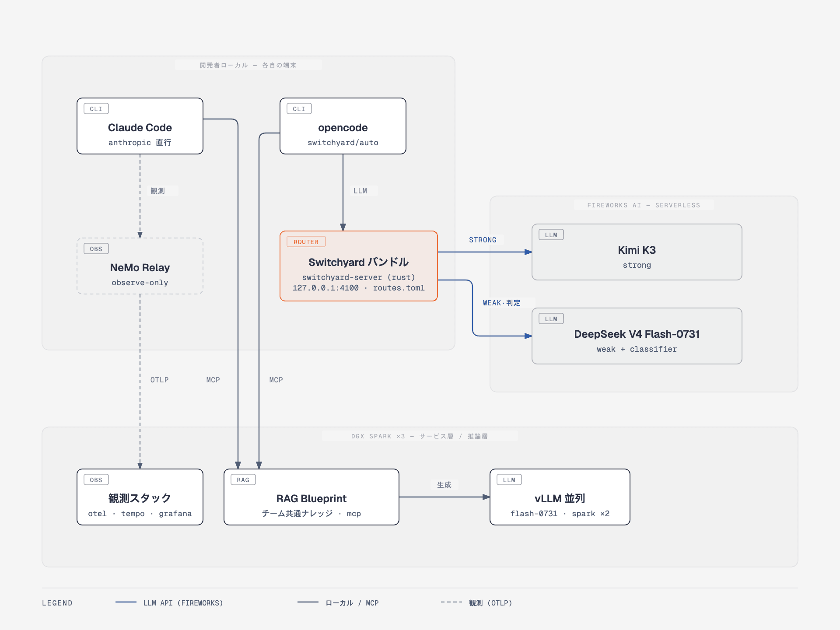Click 'switchyard/auto' subtitle text
The height and width of the screenshot is (630, 840).
[343, 143]
